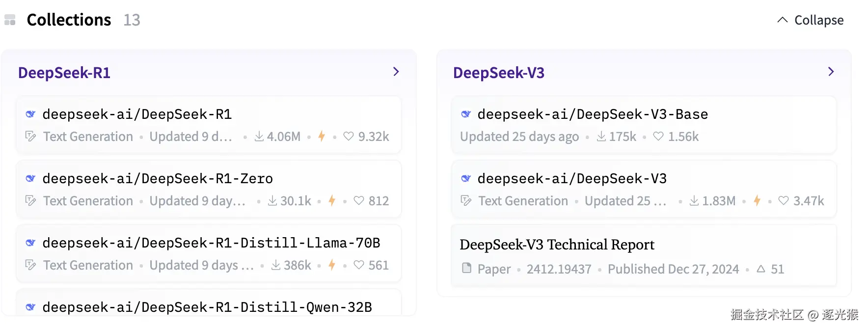Screen dimensions: 868x331
Task: Click the upvote triangle on Technical Report
Action: point(761,269)
